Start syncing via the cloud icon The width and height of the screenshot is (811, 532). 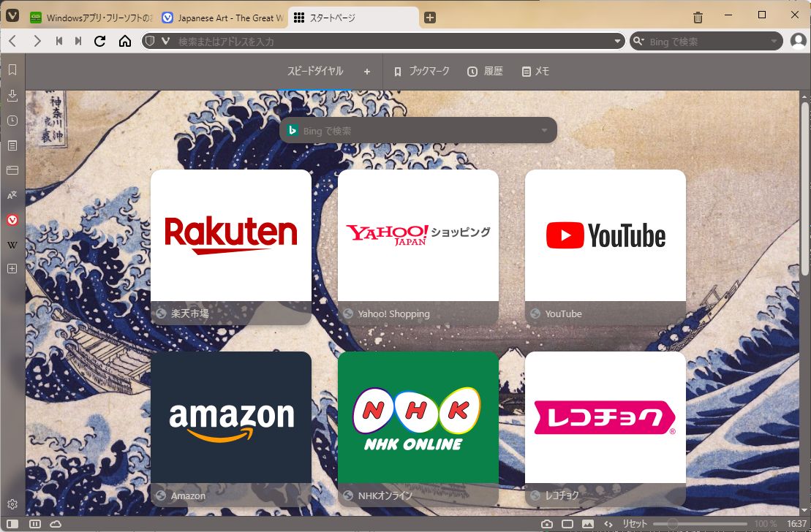[55, 523]
